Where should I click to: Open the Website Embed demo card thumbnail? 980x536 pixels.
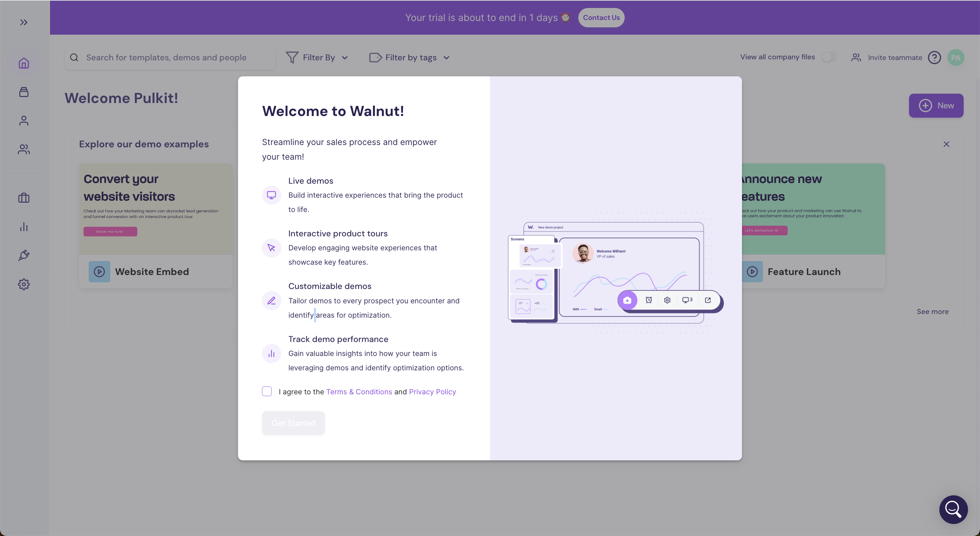pyautogui.click(x=156, y=209)
